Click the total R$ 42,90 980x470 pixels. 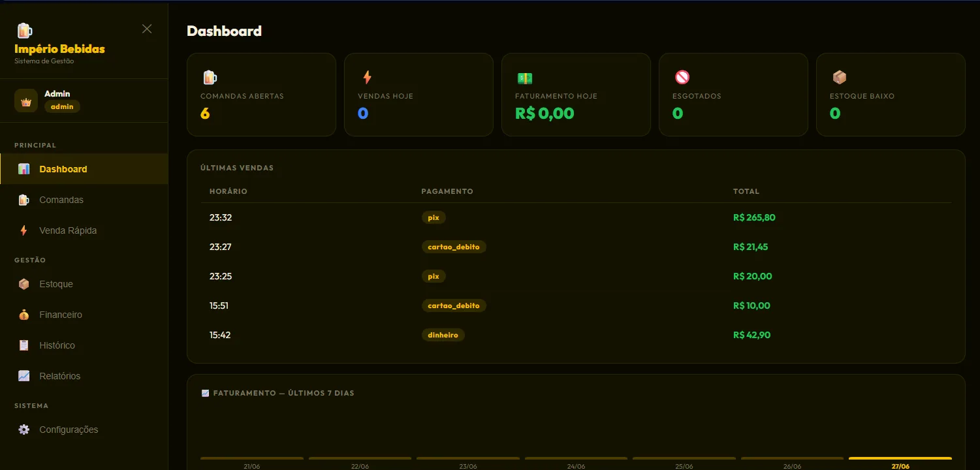coord(752,335)
